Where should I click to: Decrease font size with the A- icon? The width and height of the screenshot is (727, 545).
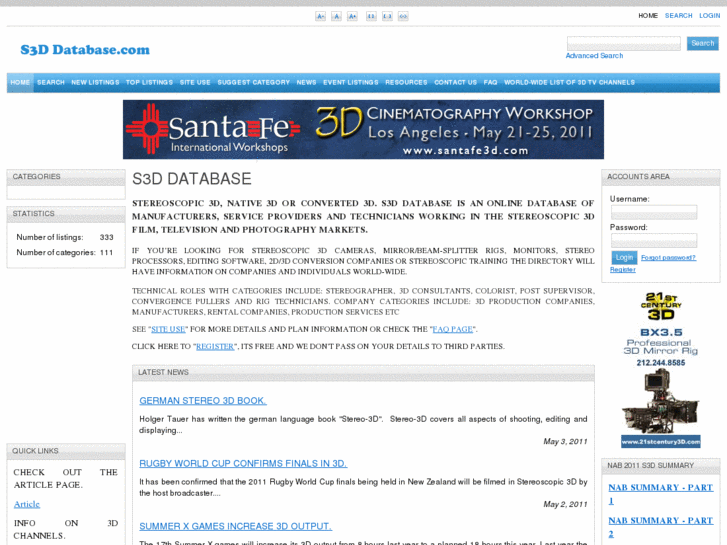coord(320,16)
